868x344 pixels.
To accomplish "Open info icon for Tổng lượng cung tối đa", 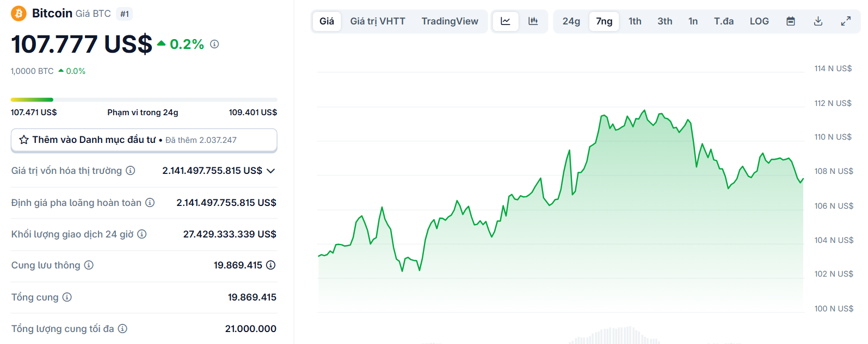I will coord(122,329).
